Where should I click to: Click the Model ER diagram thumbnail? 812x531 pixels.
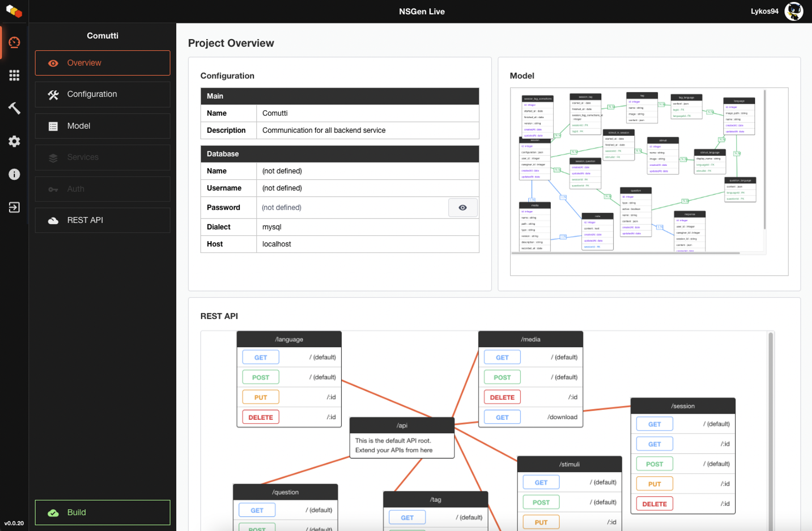(637, 171)
